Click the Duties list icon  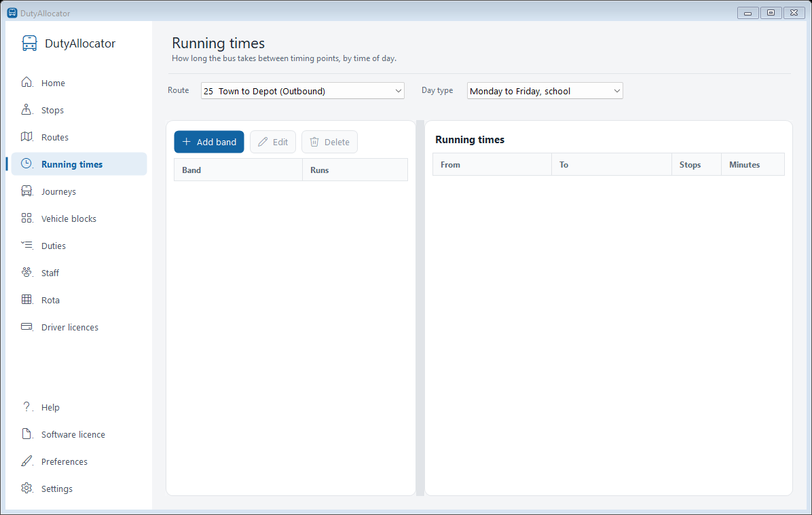click(27, 246)
